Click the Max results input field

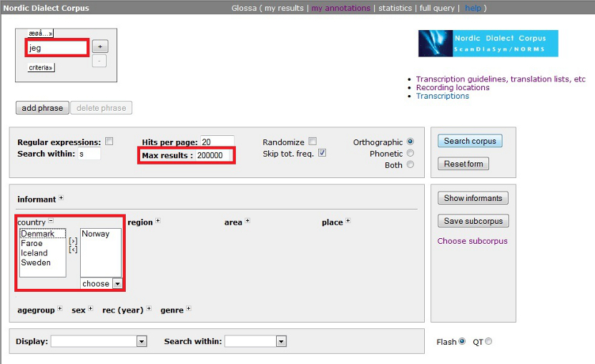coord(214,155)
